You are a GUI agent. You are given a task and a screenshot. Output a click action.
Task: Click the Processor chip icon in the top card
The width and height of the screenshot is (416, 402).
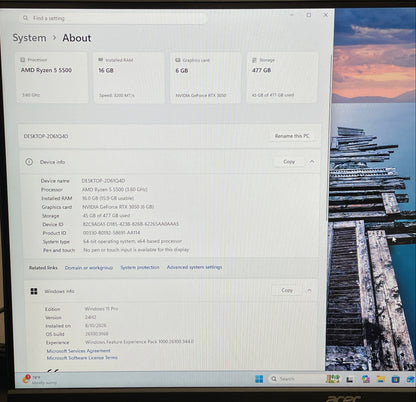coord(23,60)
